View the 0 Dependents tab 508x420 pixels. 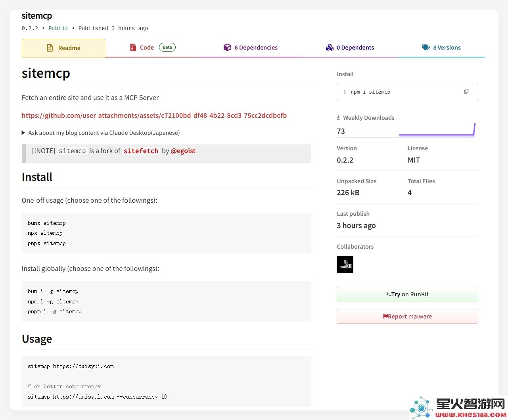pos(350,48)
